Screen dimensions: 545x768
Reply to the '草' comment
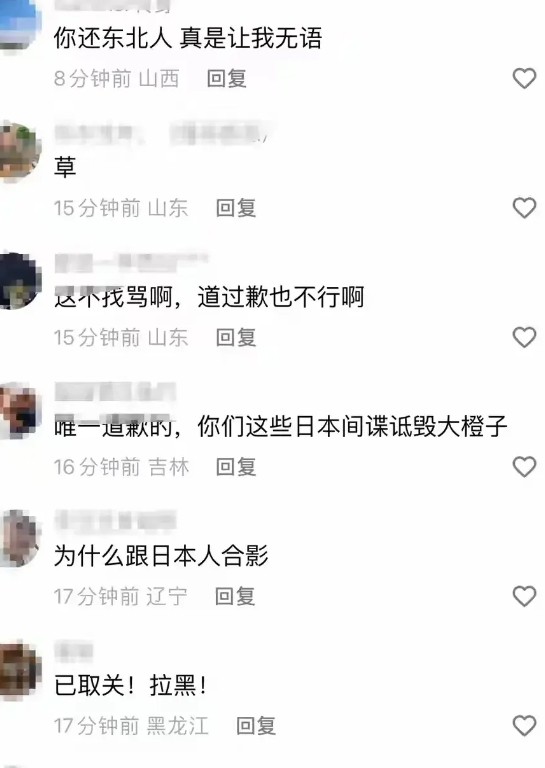[236, 208]
